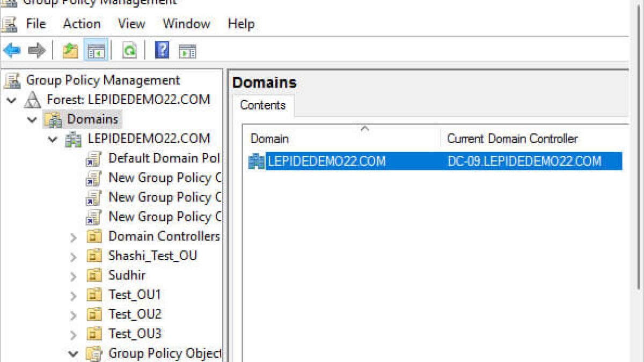644x362 pixels.
Task: Expand the Test_OU2 node
Action: coord(74,315)
